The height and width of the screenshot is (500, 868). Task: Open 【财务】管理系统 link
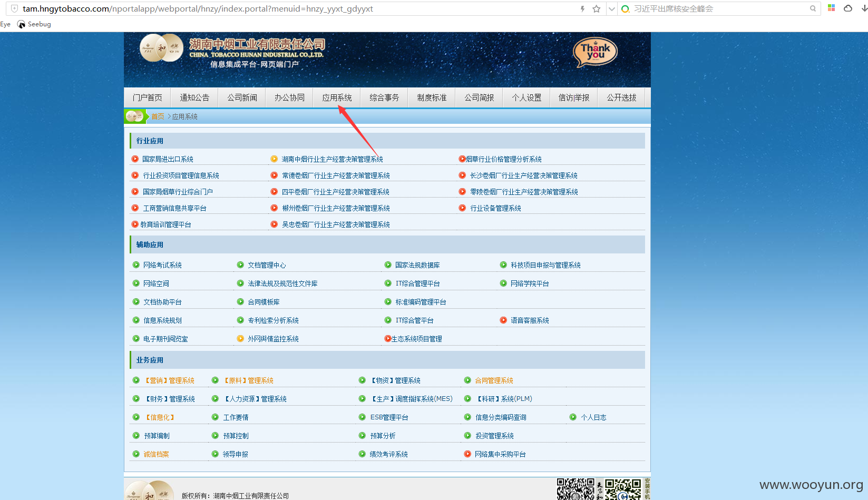170,399
